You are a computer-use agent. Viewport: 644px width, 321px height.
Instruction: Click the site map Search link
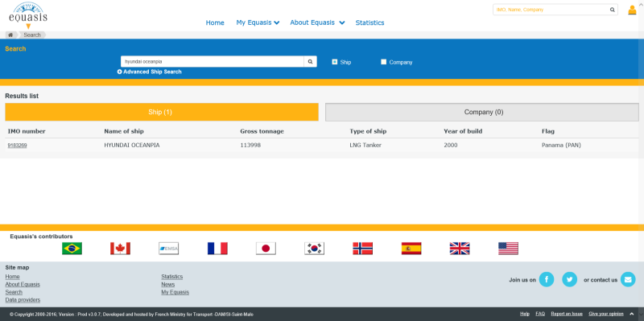(14, 292)
